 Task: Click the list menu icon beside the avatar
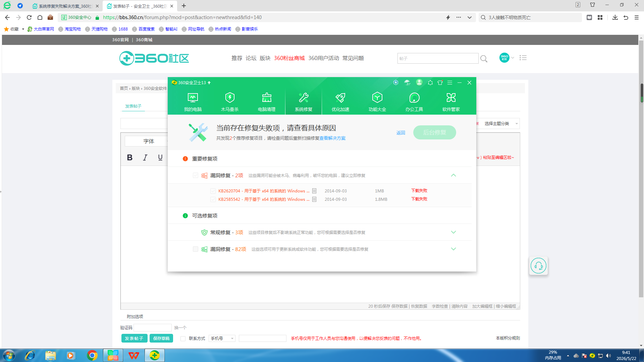(x=523, y=58)
